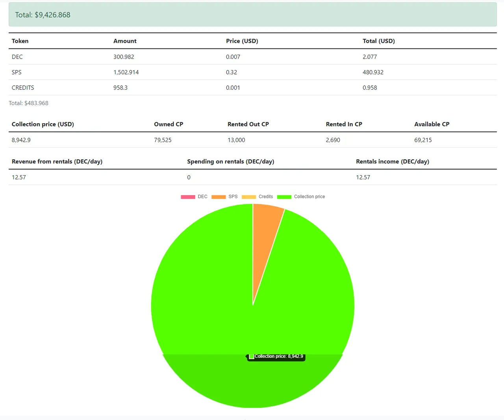Select the SPS token row label
Screen dimensions: 504x420
17,72
